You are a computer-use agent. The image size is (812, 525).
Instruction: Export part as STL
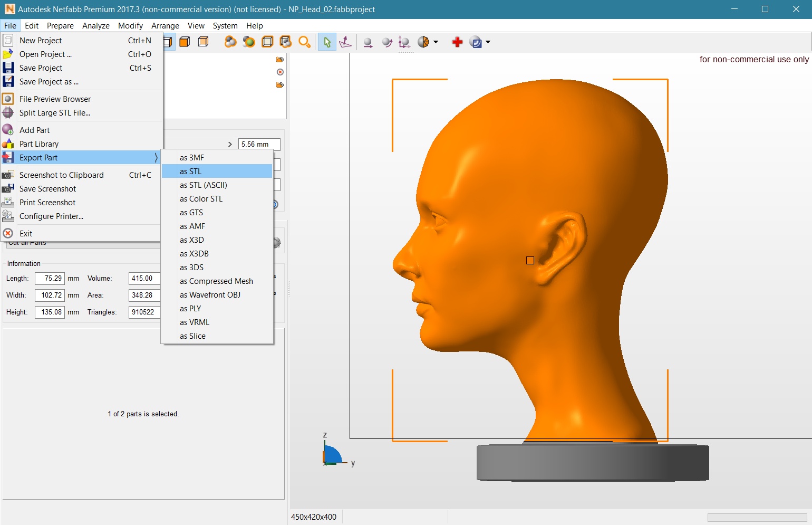tap(217, 171)
